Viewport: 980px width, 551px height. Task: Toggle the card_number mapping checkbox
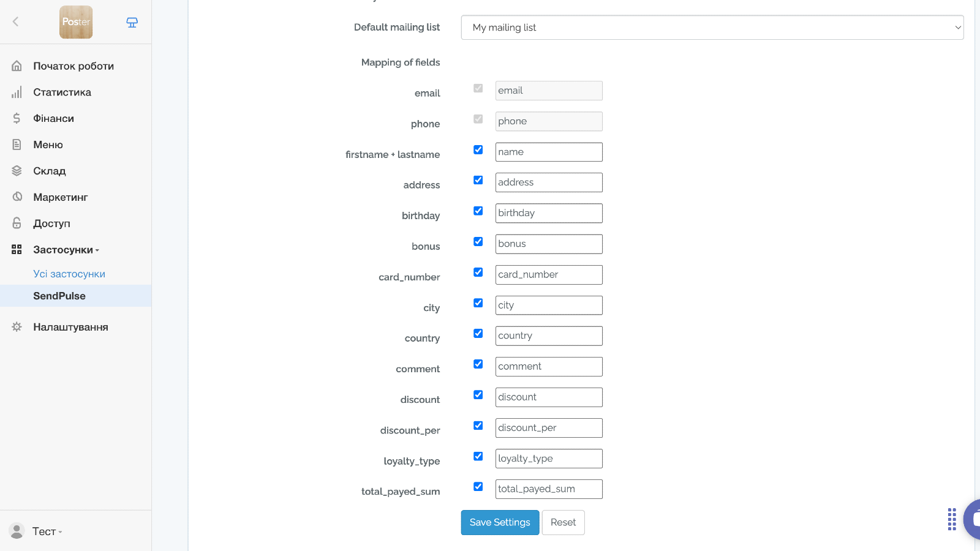(478, 272)
